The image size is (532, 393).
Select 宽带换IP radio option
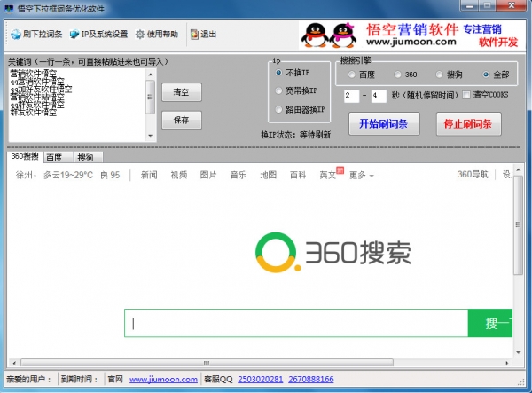[x=278, y=90]
